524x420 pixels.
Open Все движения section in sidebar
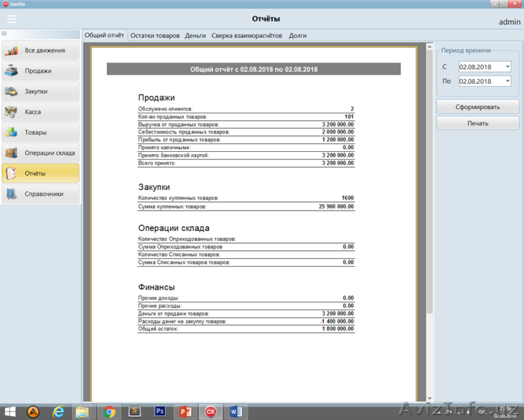point(41,50)
